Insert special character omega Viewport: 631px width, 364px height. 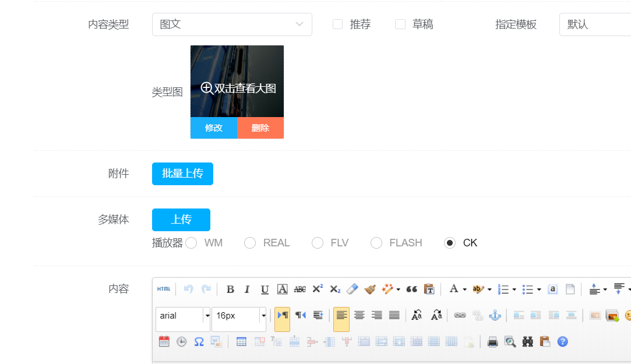[199, 341]
